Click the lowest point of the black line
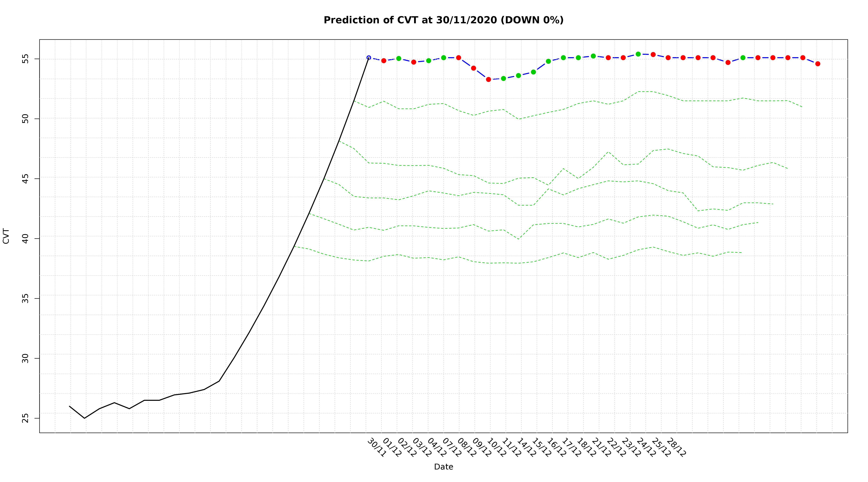The width and height of the screenshot is (868, 482). coord(84,418)
